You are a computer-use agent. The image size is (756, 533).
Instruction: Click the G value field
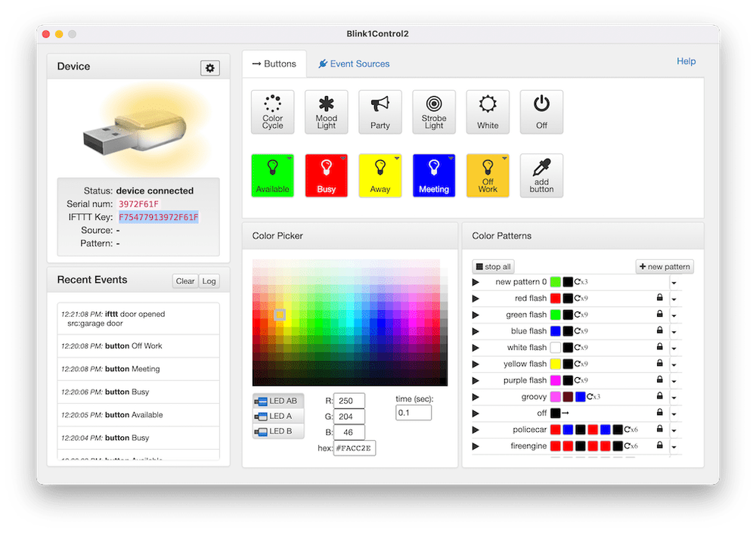pyautogui.click(x=349, y=417)
